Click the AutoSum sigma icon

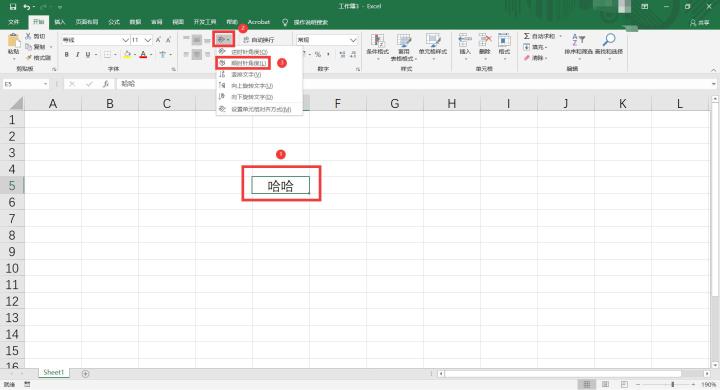coord(527,36)
